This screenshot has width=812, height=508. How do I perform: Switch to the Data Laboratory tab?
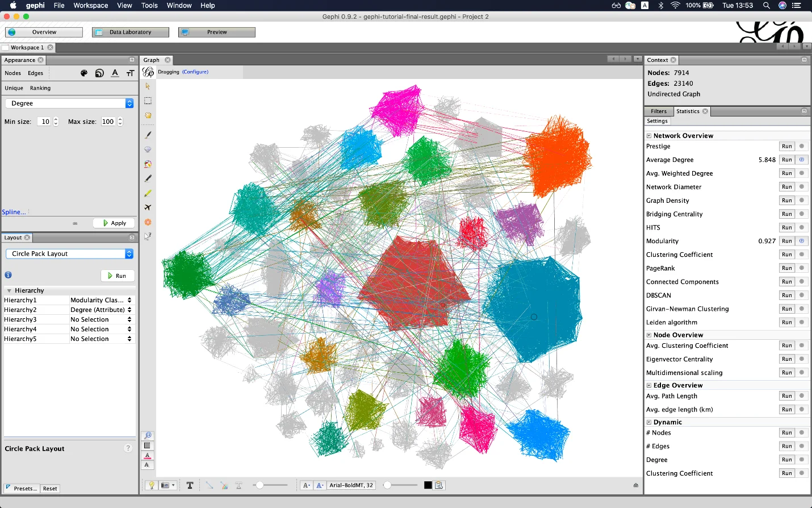click(130, 32)
